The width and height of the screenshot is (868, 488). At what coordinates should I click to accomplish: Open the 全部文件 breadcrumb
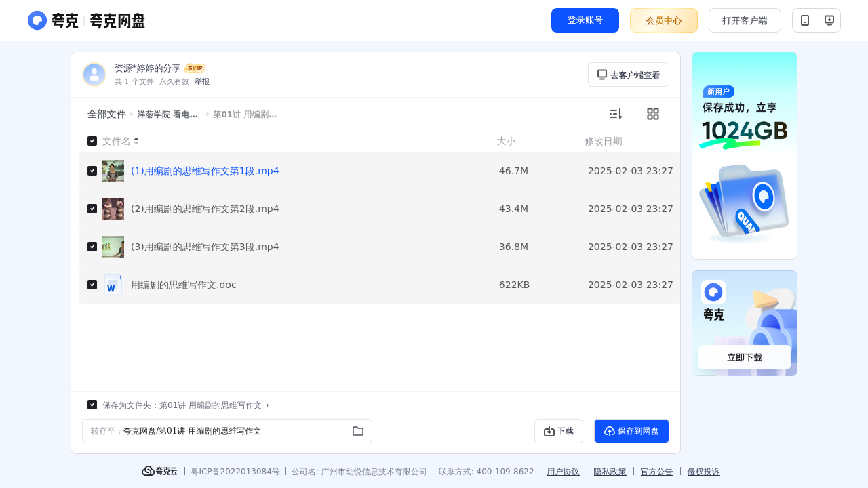[106, 114]
